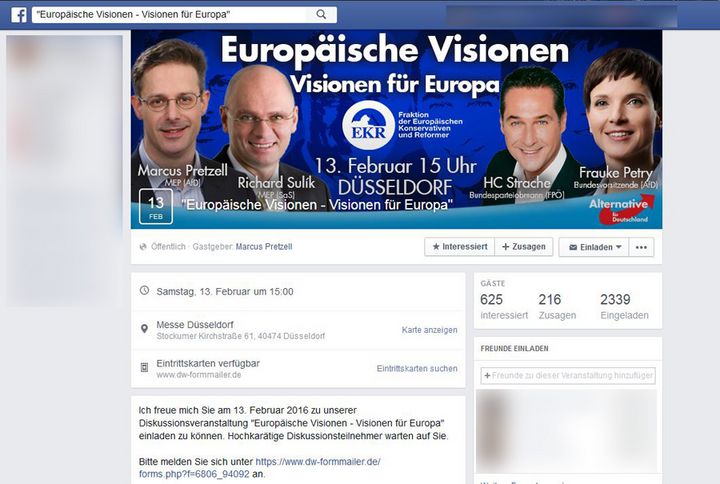Click the ticket icon beside Eintrittskarten verfügbar

(144, 367)
